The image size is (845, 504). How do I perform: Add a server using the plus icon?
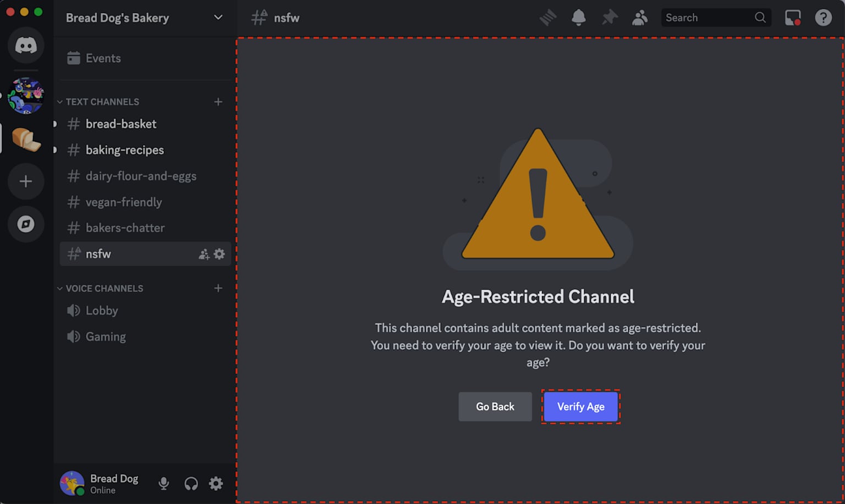(26, 181)
